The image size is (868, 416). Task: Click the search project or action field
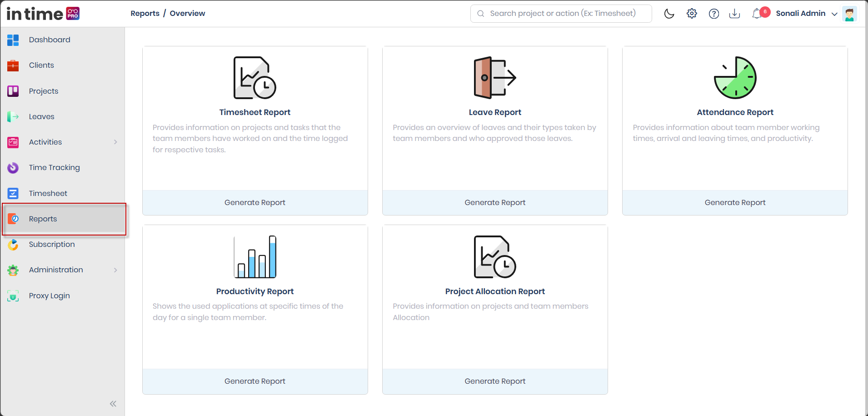point(561,14)
